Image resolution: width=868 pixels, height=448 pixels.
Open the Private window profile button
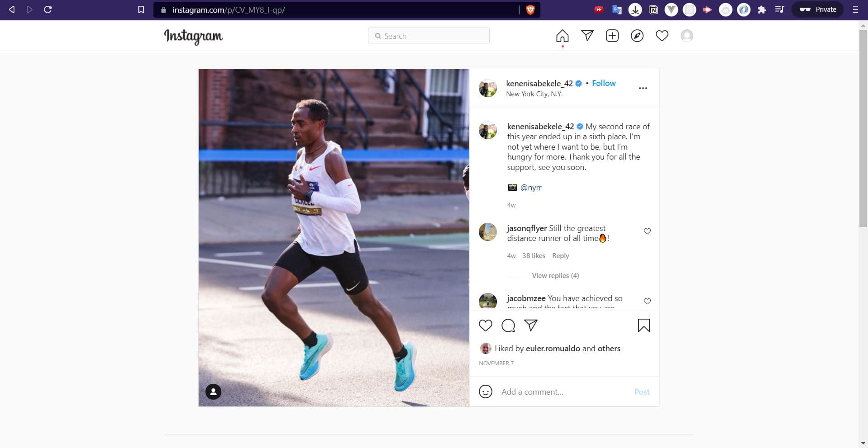click(817, 9)
